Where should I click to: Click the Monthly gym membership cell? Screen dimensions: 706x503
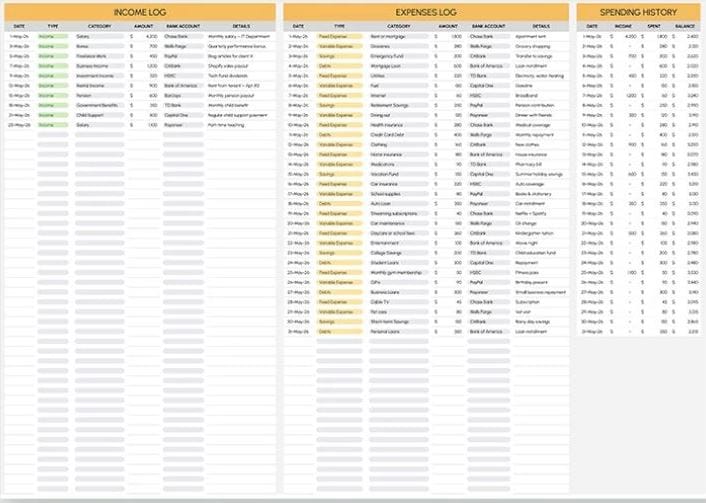point(399,272)
